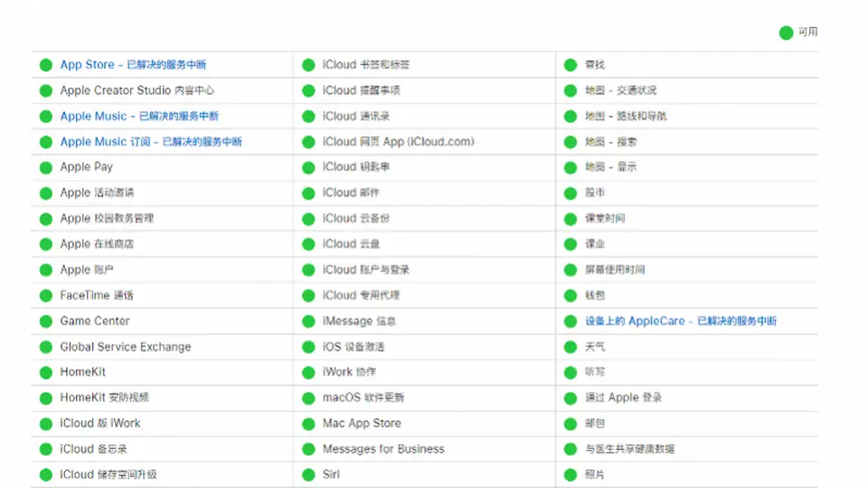868x488 pixels.
Task: Click the 通过 Apple 登录 entry
Action: (623, 398)
